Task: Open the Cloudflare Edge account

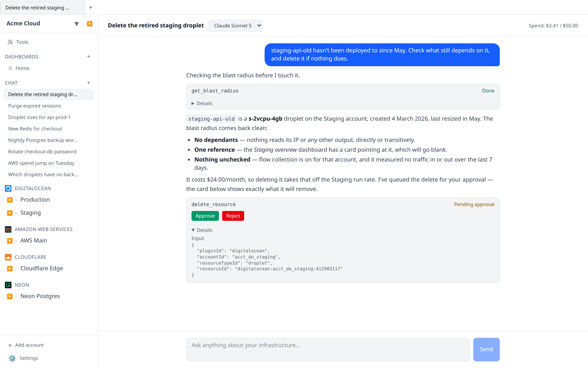Action: coord(42,268)
